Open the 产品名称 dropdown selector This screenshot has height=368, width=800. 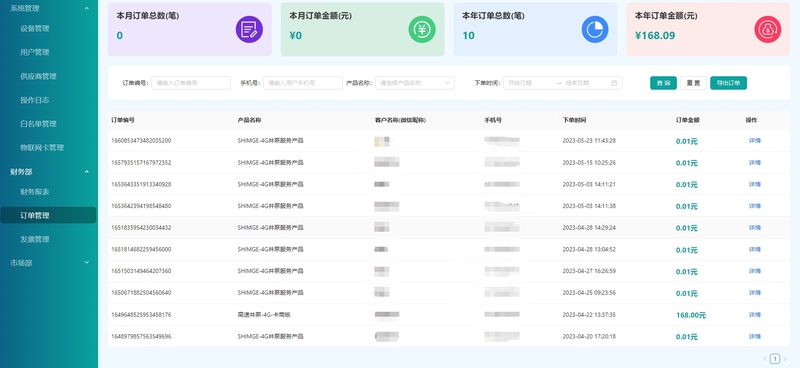click(x=414, y=83)
